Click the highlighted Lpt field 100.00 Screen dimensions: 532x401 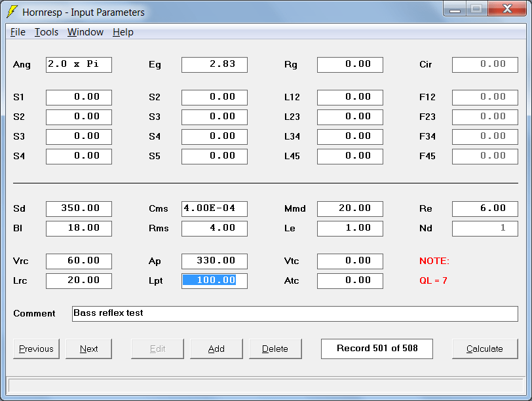point(214,281)
